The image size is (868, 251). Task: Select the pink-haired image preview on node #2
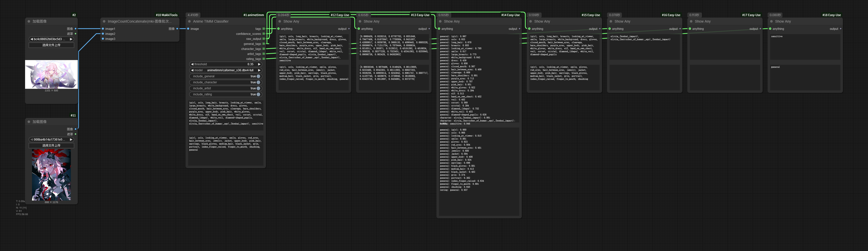click(51, 75)
